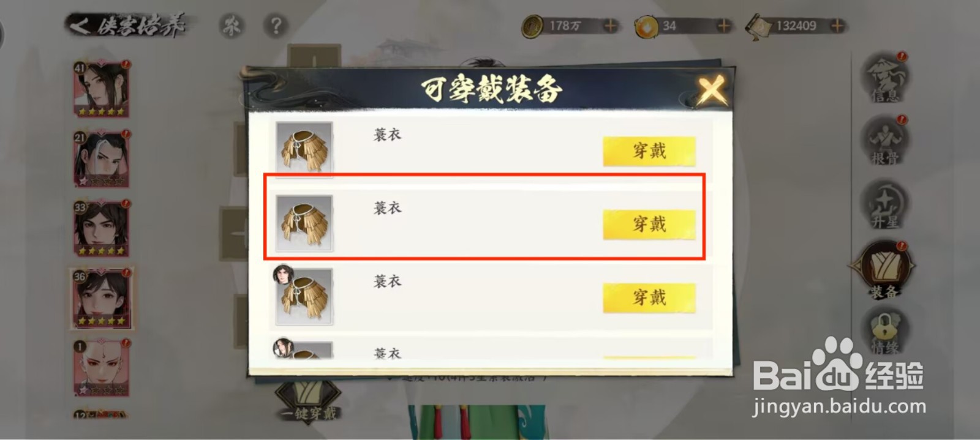Close the 可穿戴装备 popup with the X
980x440 pixels.
(711, 90)
